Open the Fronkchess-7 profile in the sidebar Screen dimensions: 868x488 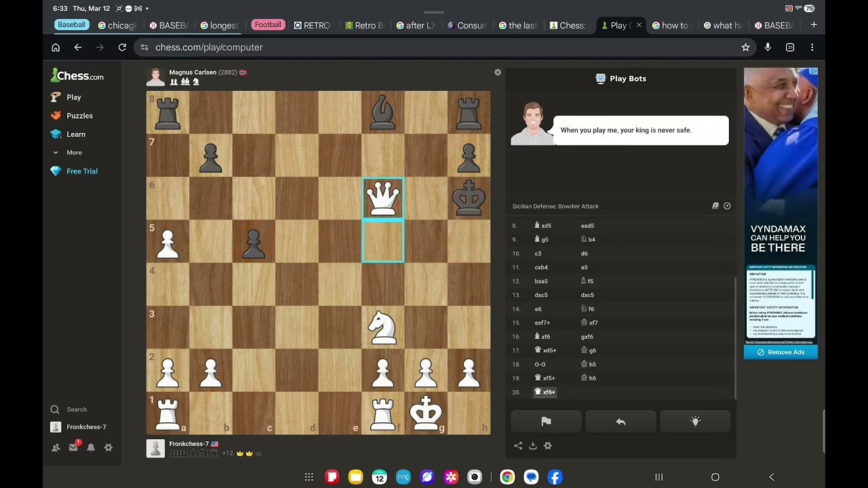(79, 427)
